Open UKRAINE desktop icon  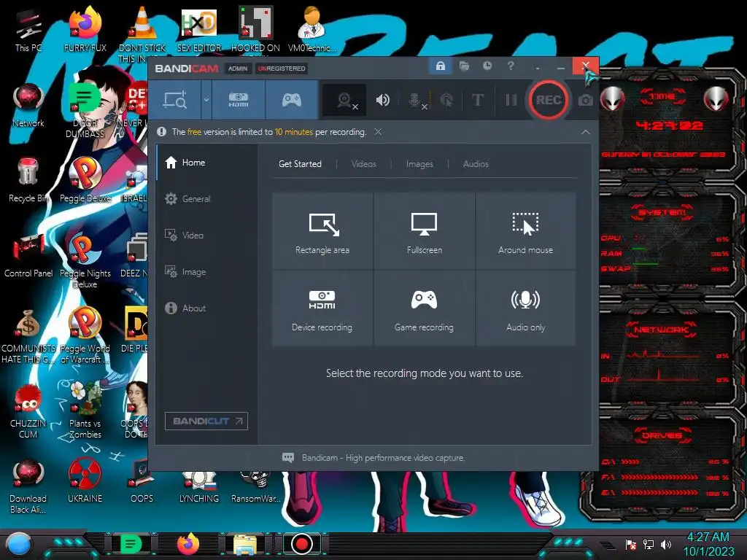pos(85,480)
